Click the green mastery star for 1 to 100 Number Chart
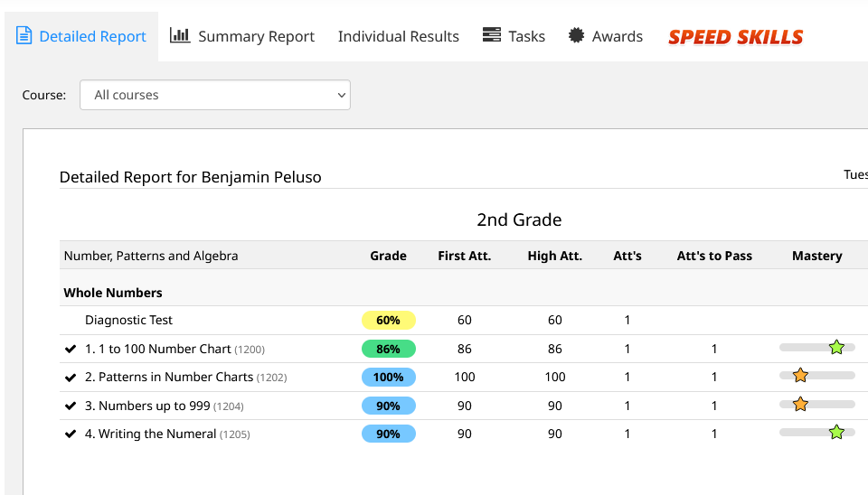 [x=836, y=348]
